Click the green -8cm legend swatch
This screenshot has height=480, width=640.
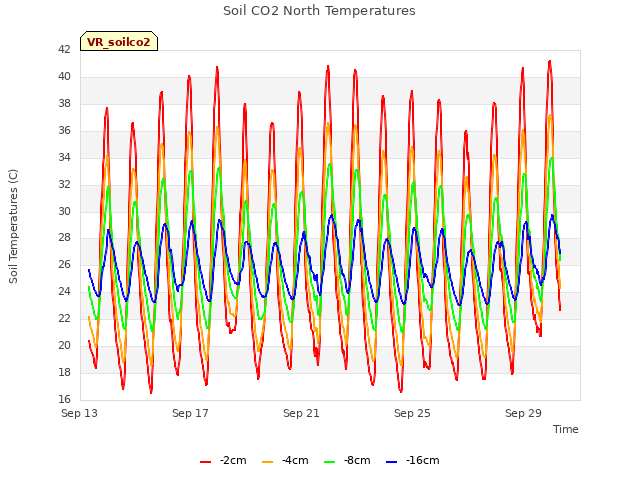click(329, 462)
